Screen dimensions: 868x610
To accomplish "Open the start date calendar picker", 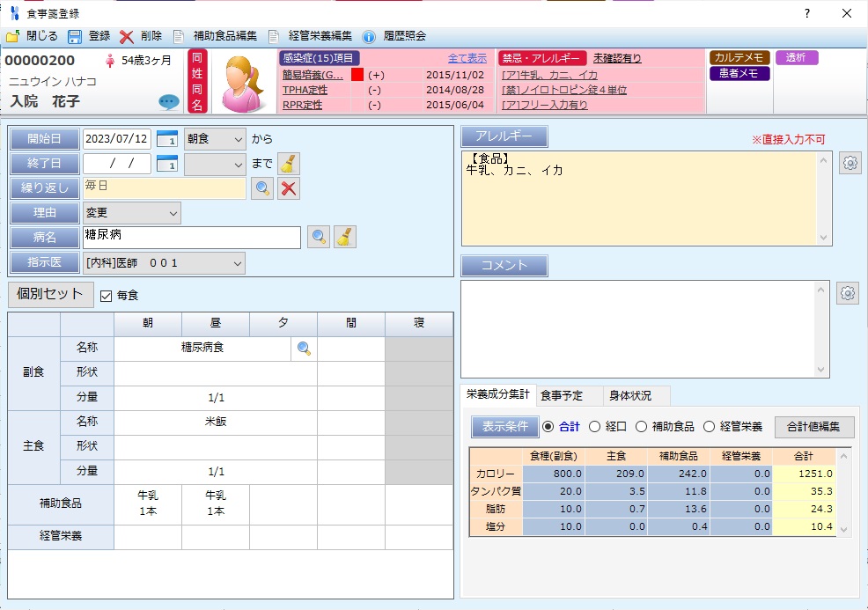I will coord(167,139).
